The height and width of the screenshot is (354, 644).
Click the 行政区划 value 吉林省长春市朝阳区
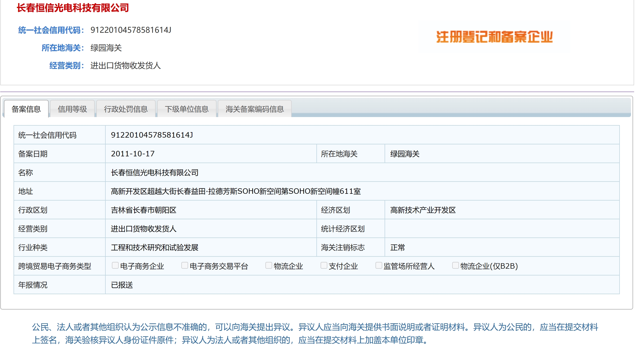[144, 210]
